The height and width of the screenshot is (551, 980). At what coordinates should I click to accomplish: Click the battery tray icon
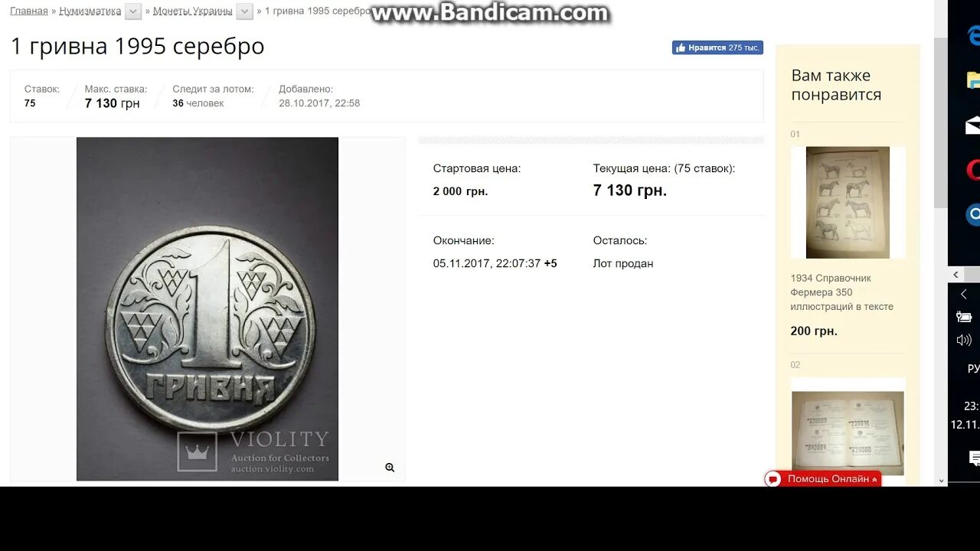point(964,317)
